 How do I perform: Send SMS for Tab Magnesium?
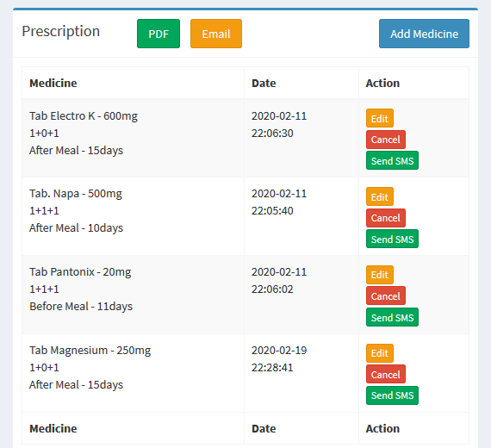392,395
